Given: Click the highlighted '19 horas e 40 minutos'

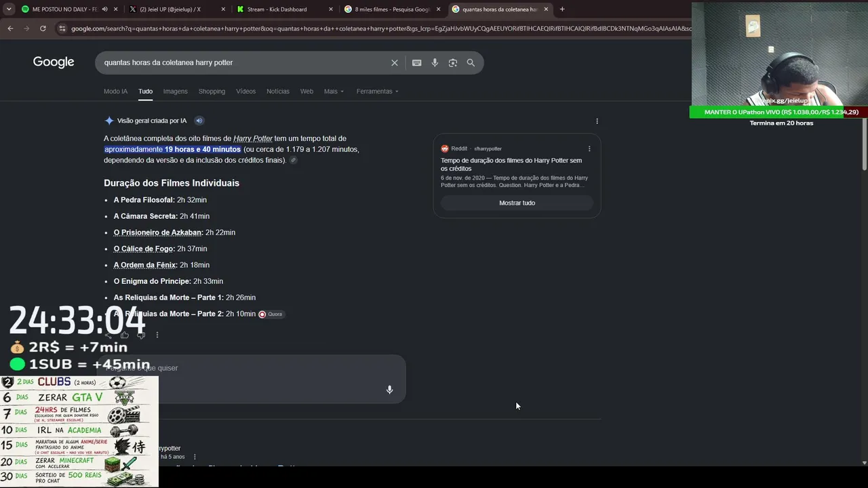Looking at the screenshot, I should pos(203,149).
